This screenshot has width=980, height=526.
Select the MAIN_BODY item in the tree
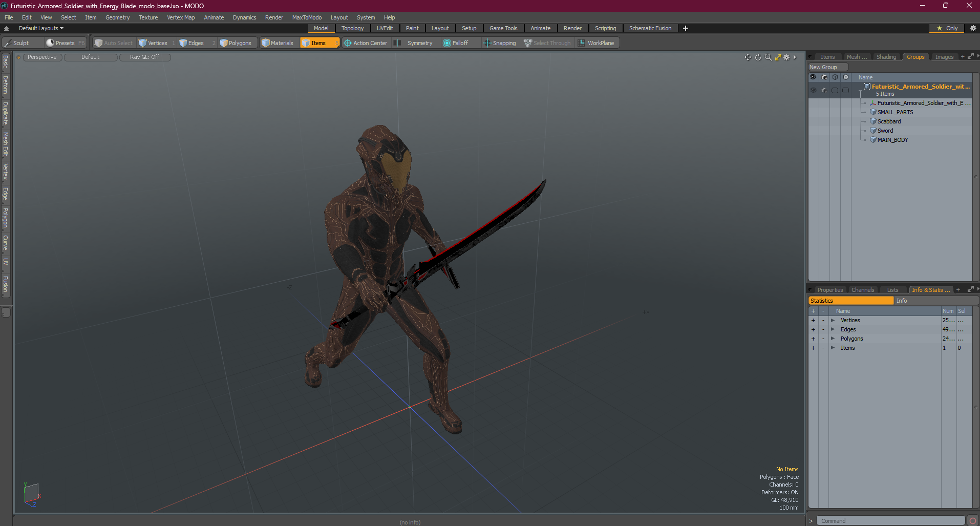[892, 140]
